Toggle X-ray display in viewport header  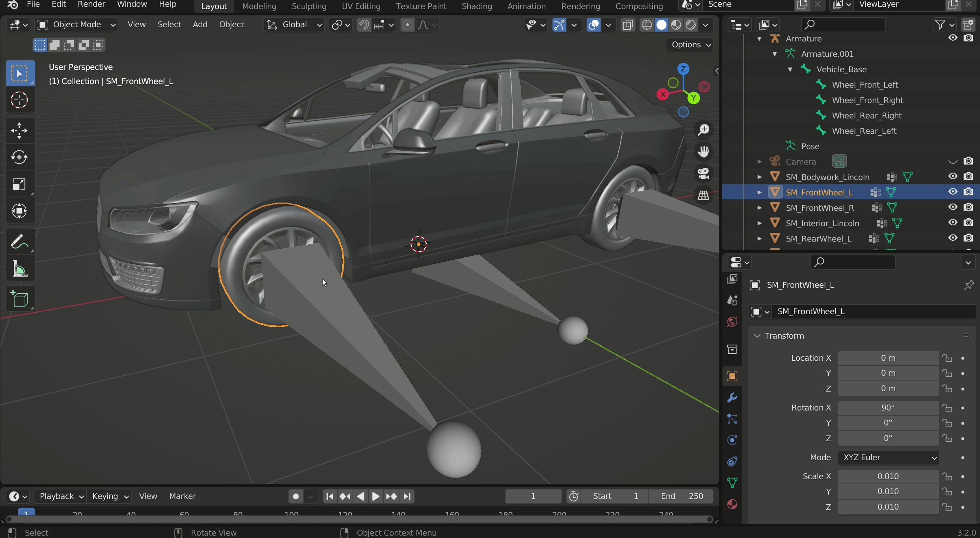[x=627, y=25]
